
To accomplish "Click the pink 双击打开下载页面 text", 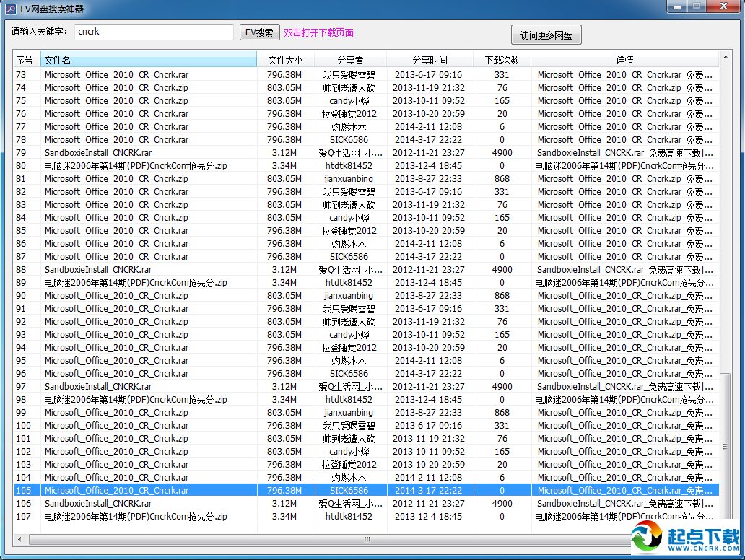I will 318,32.
